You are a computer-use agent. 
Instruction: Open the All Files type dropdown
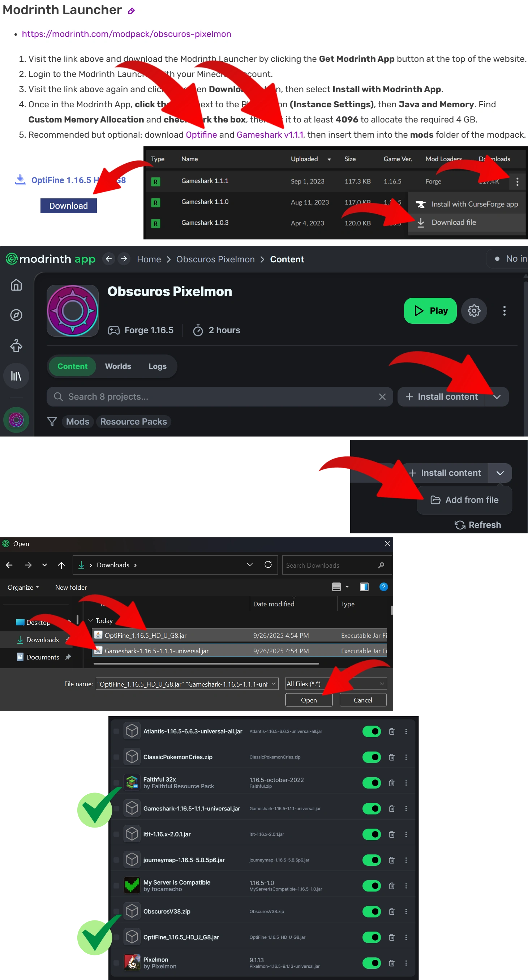coord(336,684)
